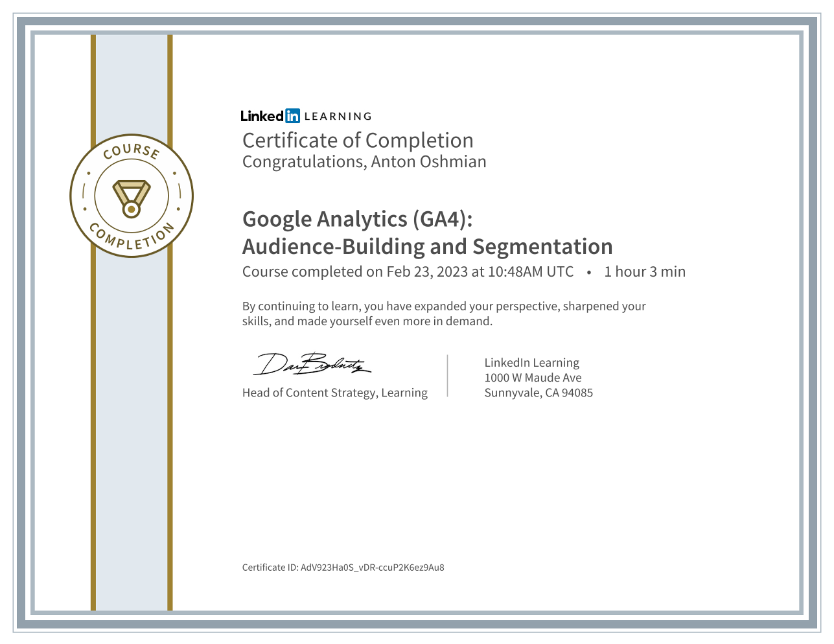This screenshot has width=834, height=644.
Task: Click "Audience-Building and Segmentation" title line
Action: pyautogui.click(x=427, y=247)
